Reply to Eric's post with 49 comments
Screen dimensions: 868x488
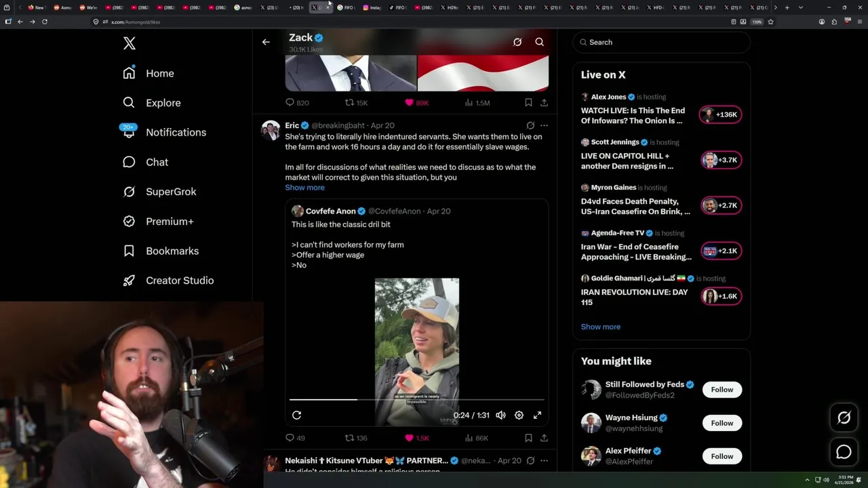click(295, 438)
